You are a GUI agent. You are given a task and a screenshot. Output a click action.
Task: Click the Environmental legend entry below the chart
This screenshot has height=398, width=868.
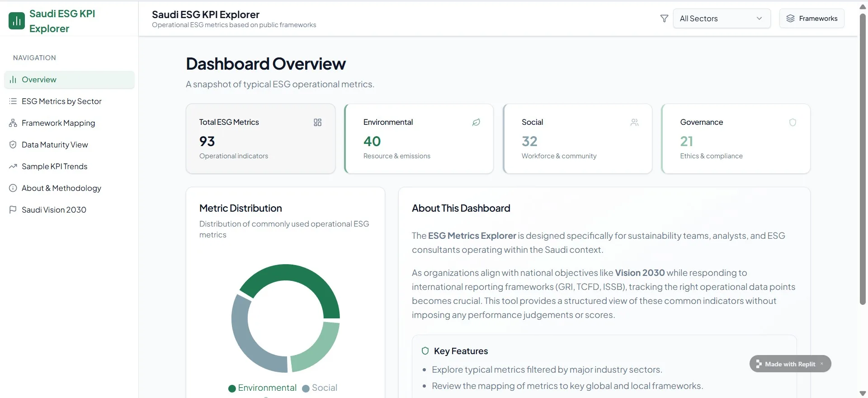point(262,388)
